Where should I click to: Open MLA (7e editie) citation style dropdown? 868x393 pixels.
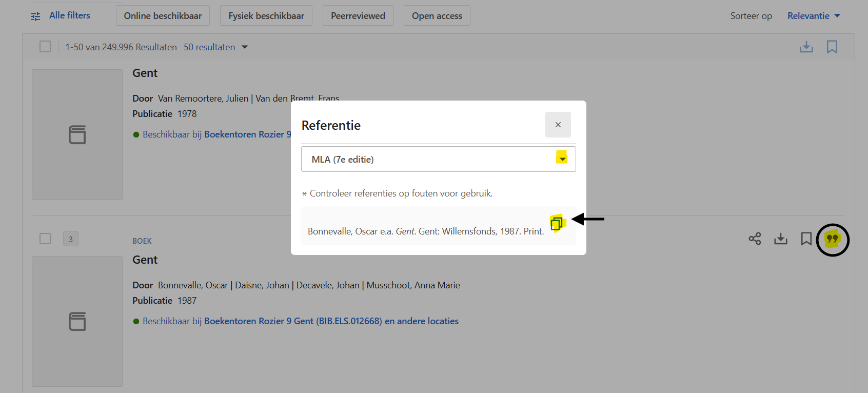(x=438, y=159)
